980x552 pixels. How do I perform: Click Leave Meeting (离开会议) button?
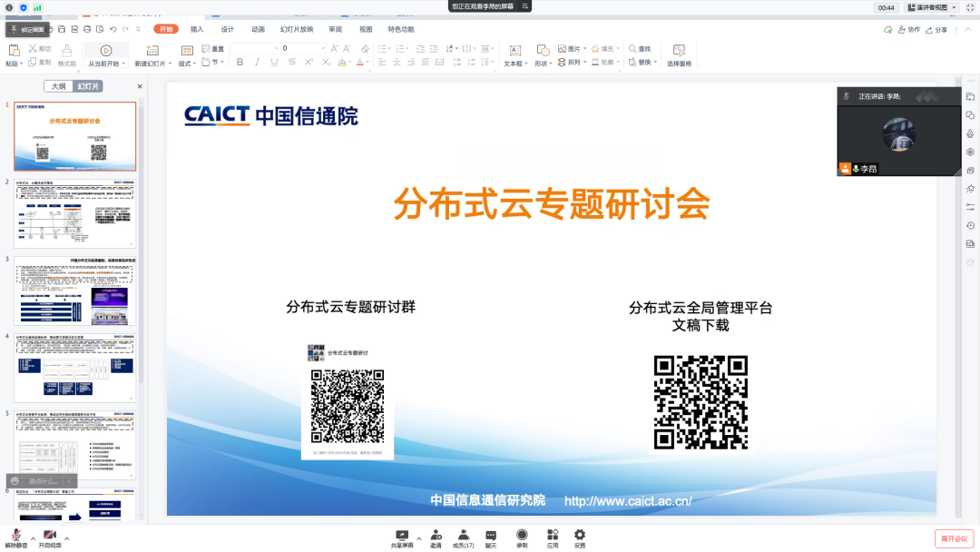coord(955,538)
